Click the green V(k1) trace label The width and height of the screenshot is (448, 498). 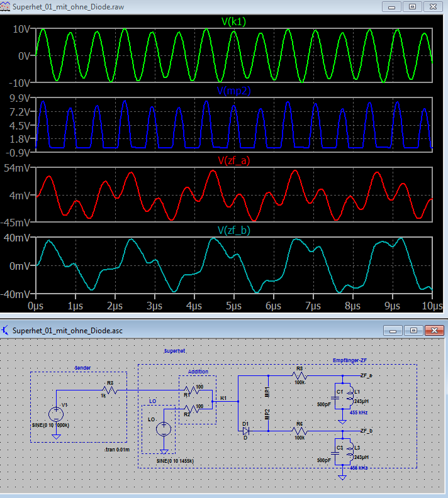(234, 21)
